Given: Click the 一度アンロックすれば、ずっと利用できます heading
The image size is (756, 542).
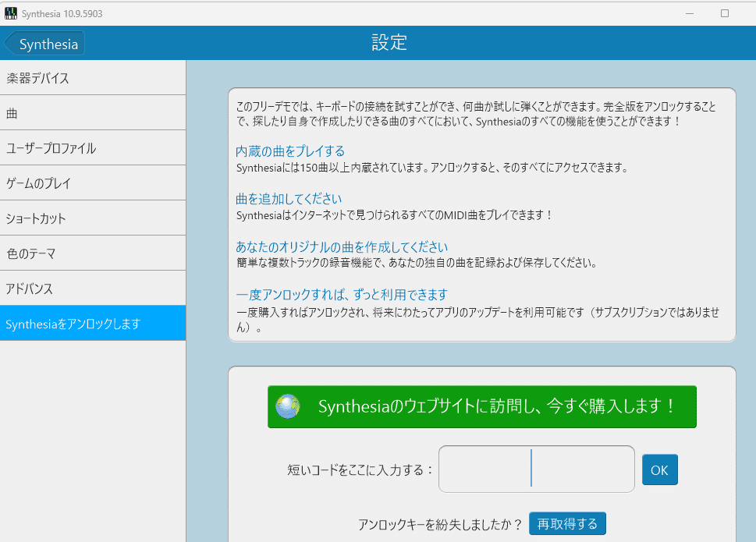Looking at the screenshot, I should tap(342, 294).
